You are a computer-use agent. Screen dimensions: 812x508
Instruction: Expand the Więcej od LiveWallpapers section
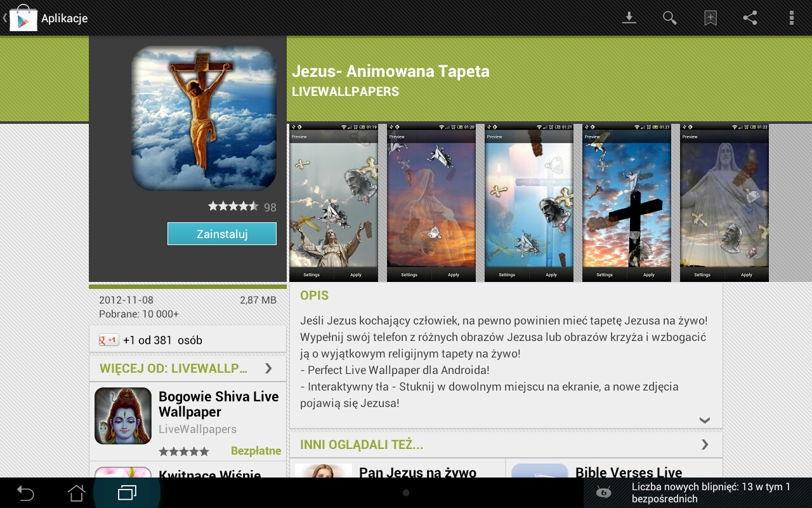(268, 368)
